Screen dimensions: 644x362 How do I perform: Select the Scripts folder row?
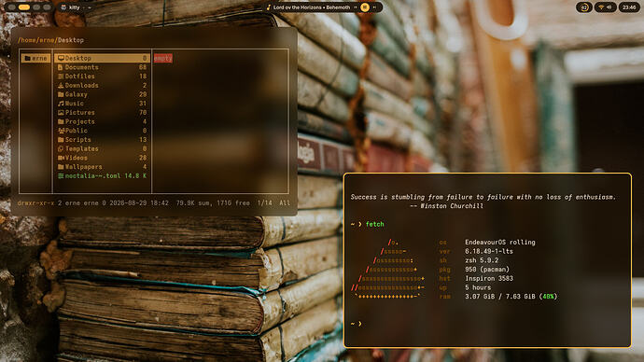(103, 140)
